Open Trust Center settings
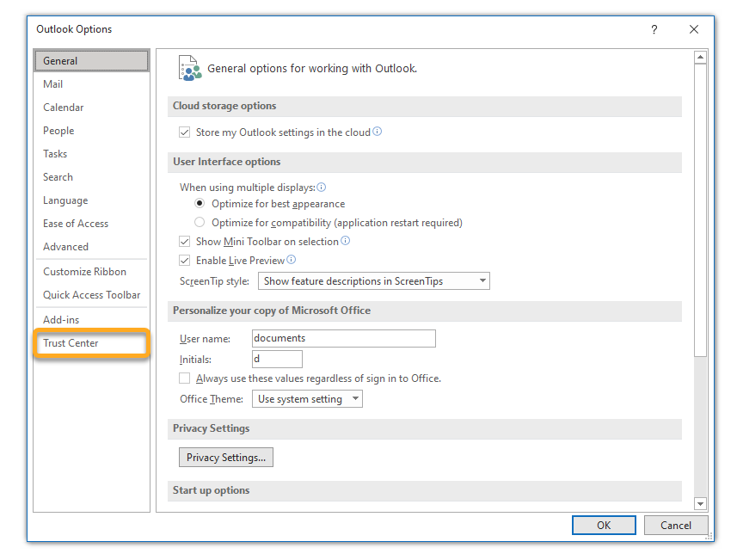 click(92, 343)
